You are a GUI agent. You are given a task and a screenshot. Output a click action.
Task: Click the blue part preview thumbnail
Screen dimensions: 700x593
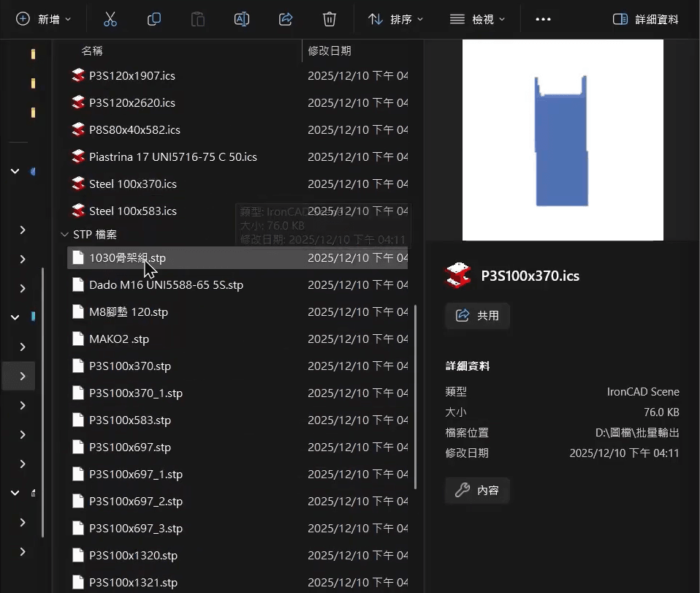click(562, 140)
